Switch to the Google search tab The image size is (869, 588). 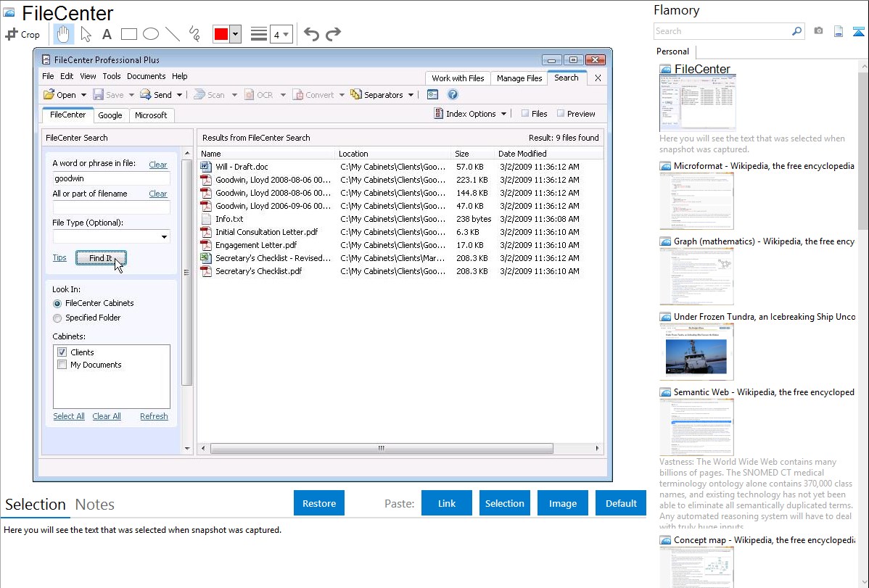pyautogui.click(x=110, y=115)
